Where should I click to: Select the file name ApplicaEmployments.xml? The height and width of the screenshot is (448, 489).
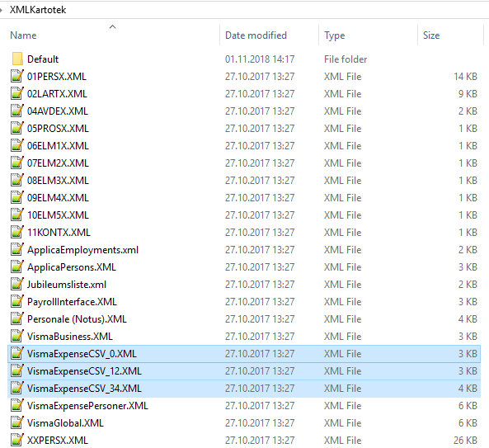(x=82, y=250)
